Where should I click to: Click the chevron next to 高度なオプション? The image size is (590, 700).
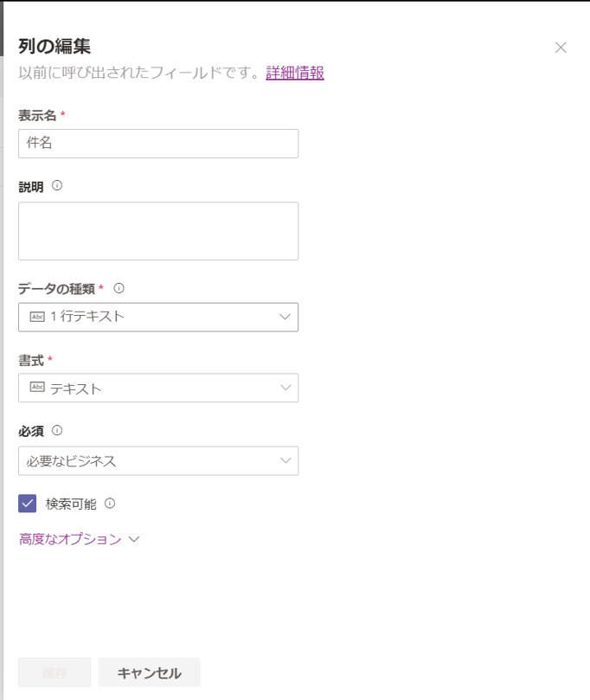click(x=133, y=539)
